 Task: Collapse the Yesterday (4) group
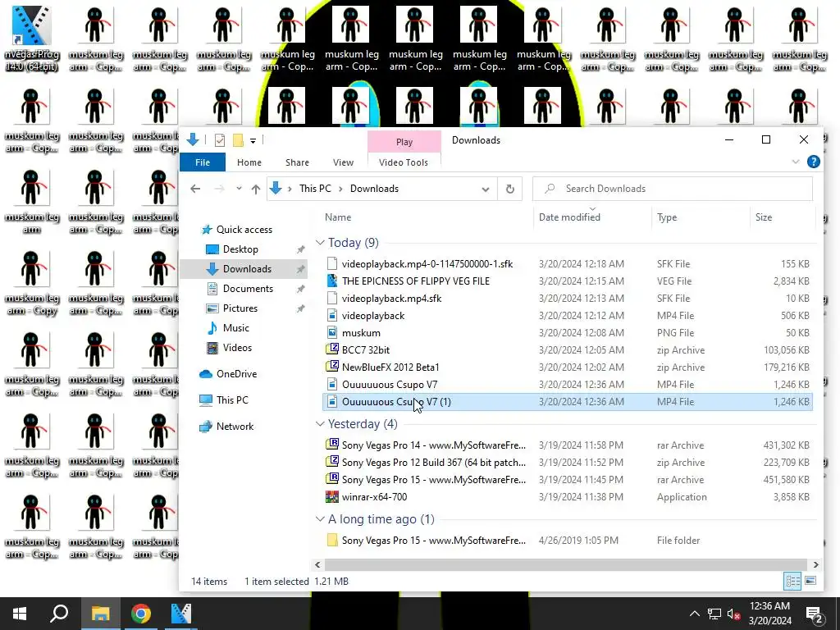[x=320, y=424]
